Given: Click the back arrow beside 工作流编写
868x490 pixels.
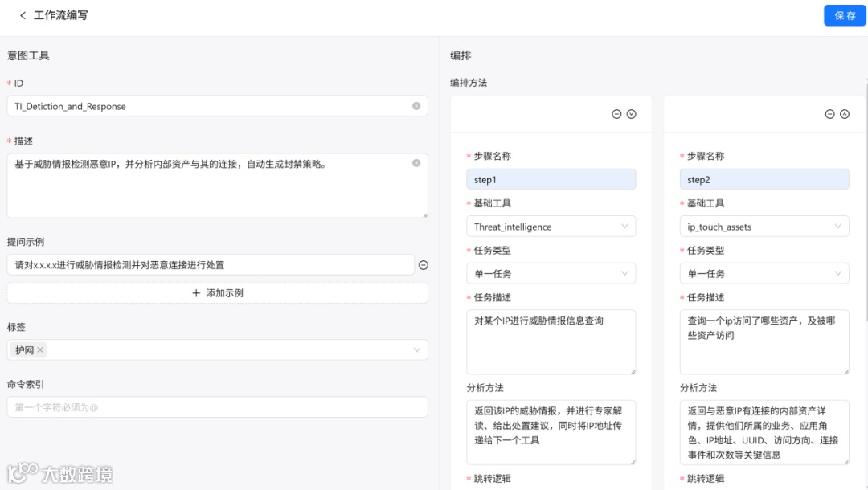Looking at the screenshot, I should (x=23, y=14).
